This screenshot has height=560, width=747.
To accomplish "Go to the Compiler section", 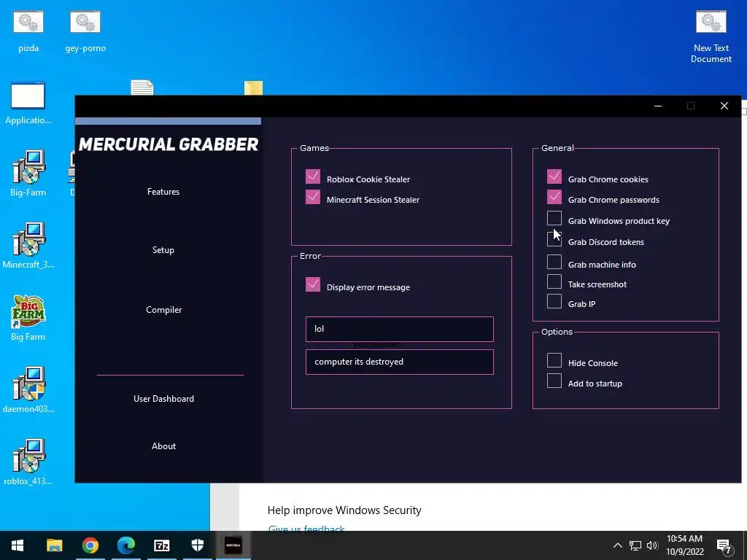I will click(163, 309).
